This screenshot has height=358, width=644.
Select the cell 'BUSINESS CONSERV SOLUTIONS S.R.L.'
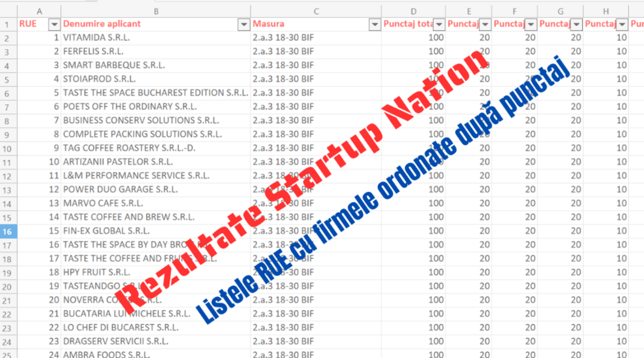(x=156, y=121)
